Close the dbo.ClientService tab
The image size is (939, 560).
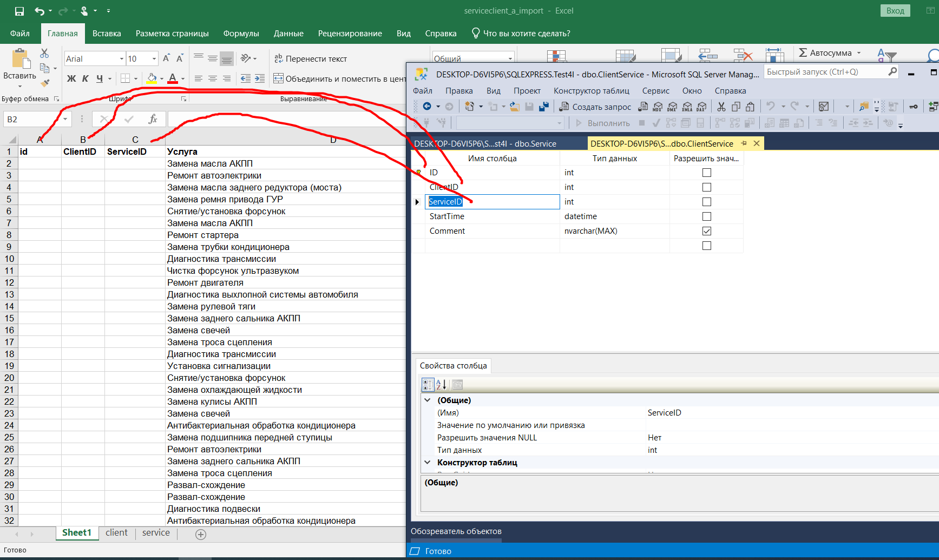pos(757,143)
